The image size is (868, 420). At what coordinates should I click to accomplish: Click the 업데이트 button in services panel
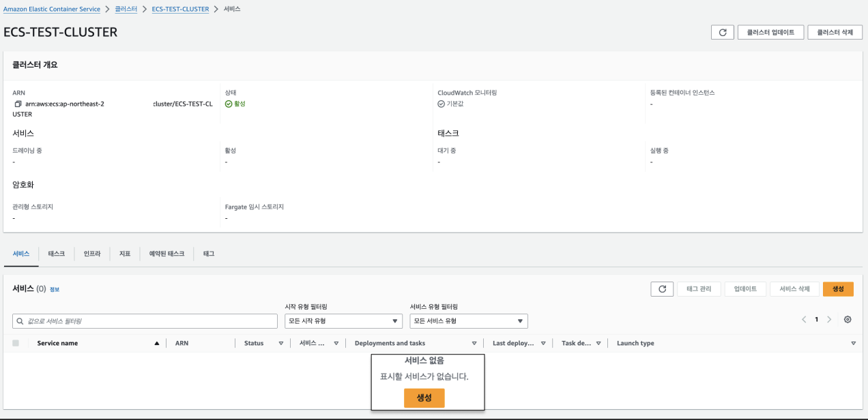tap(745, 289)
